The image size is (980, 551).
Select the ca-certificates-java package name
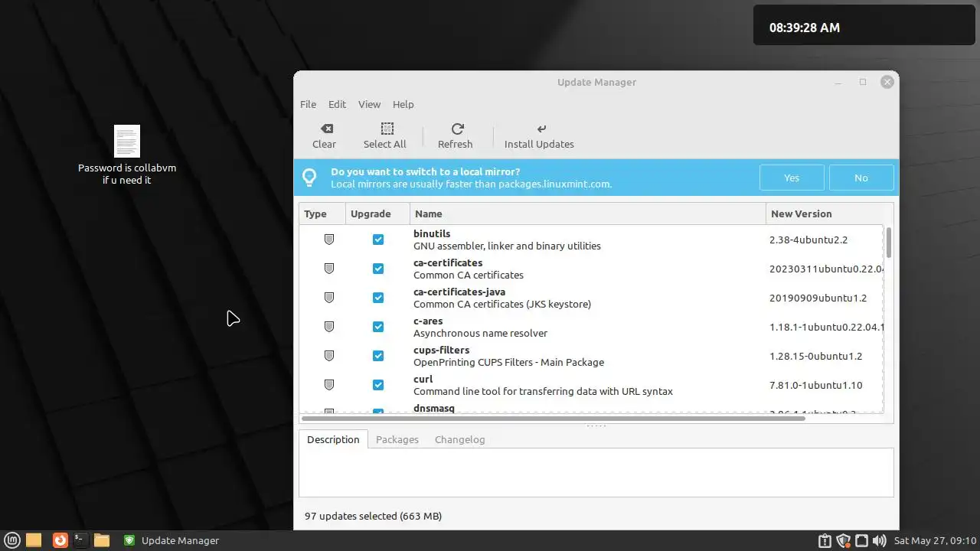click(x=459, y=292)
